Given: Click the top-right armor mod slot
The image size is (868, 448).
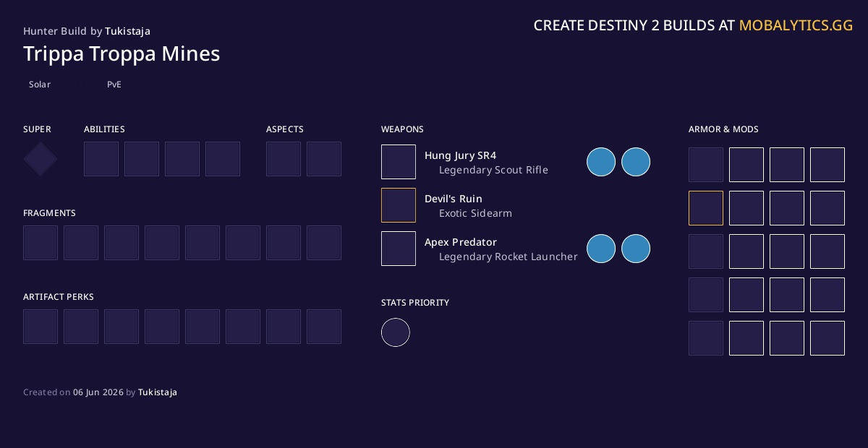Looking at the screenshot, I should pyautogui.click(x=827, y=165).
